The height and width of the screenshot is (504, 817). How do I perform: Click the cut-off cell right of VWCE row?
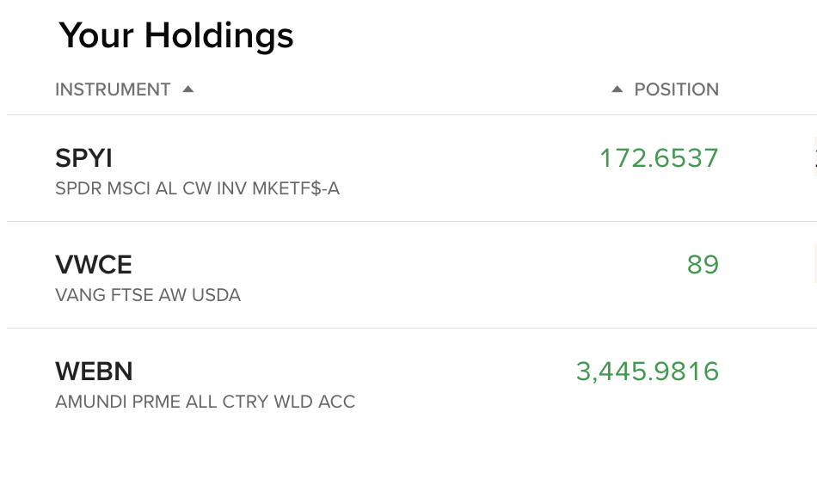815,263
